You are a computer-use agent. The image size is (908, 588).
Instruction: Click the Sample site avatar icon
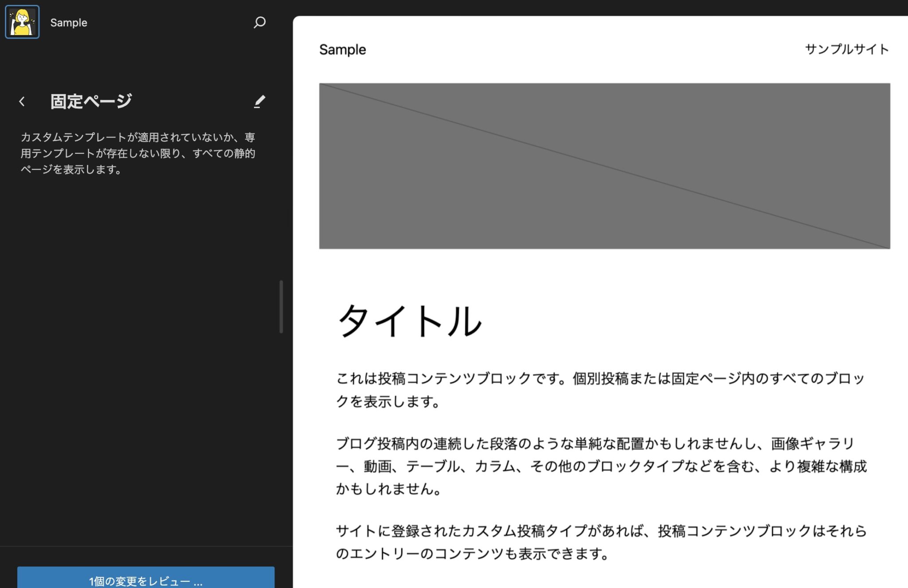(x=22, y=21)
